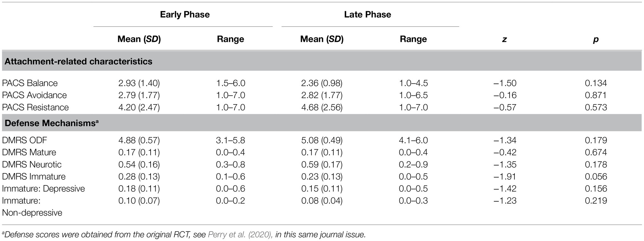Select the Immature: Depressive row label
644x241 pixels.
pos(43,189)
